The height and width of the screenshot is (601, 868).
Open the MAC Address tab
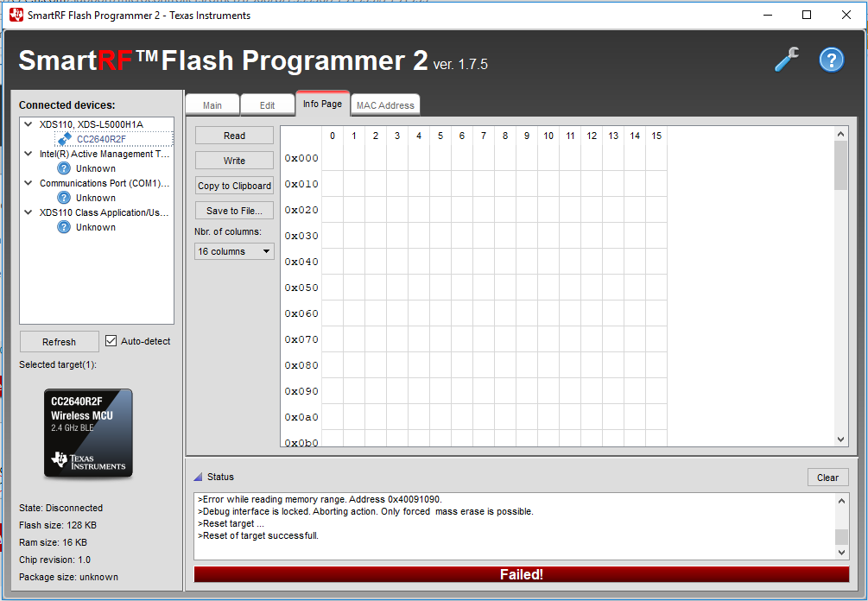[x=385, y=105]
